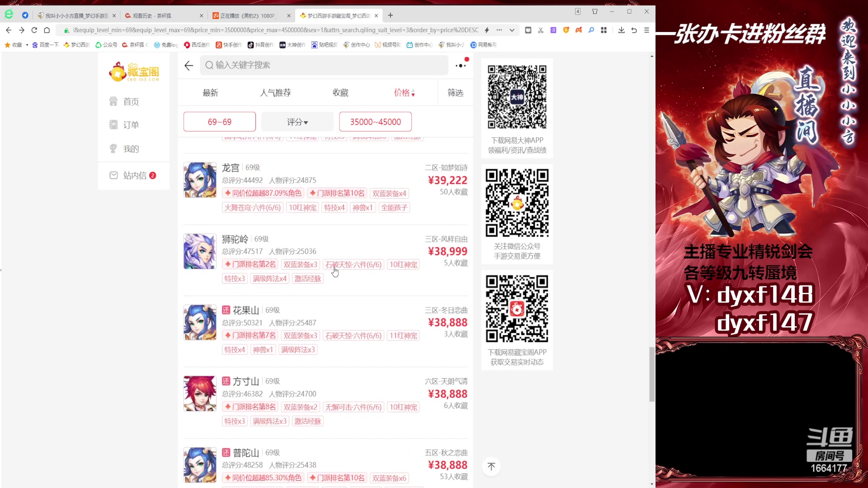Image resolution: width=868 pixels, height=488 pixels.
Task: Click 火舞苍穹·六件(6/6) tag
Action: 253,207
